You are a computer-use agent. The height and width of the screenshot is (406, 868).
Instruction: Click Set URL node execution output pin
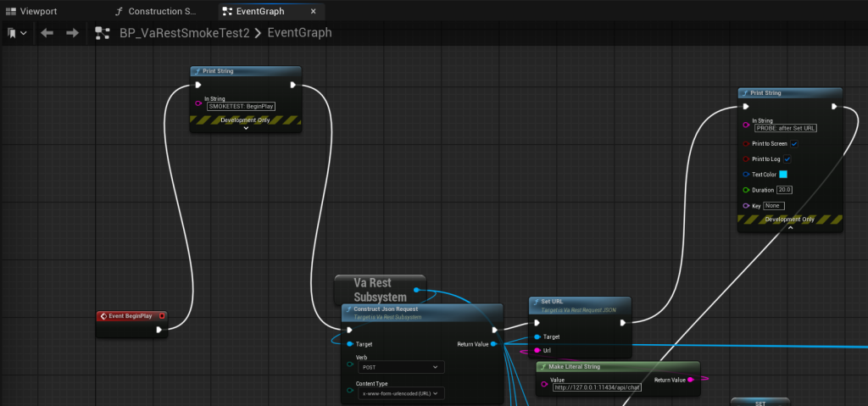tap(622, 323)
